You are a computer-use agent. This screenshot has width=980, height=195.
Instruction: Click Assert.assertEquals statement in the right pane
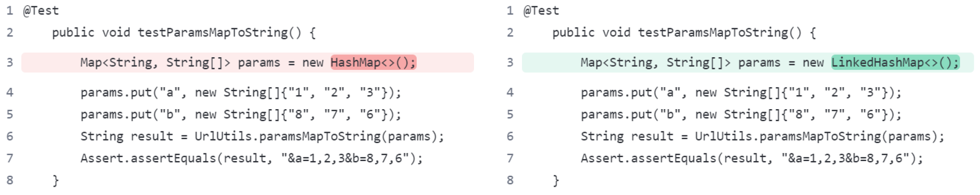click(751, 159)
